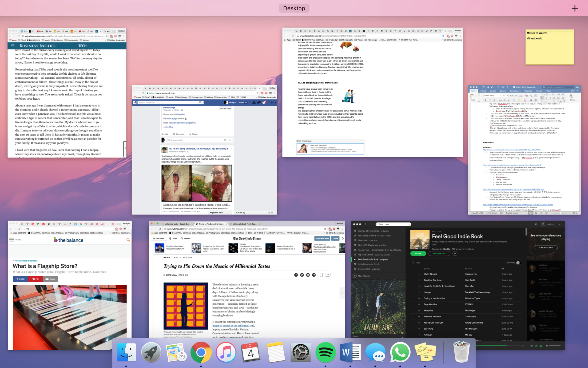The width and height of the screenshot is (588, 368).
Task: Open Review tab in Word
Action: click(x=539, y=91)
